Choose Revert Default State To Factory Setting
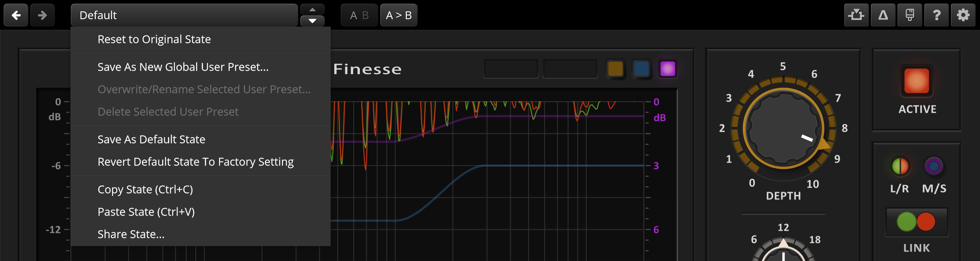This screenshot has height=261, width=980. coord(201,162)
